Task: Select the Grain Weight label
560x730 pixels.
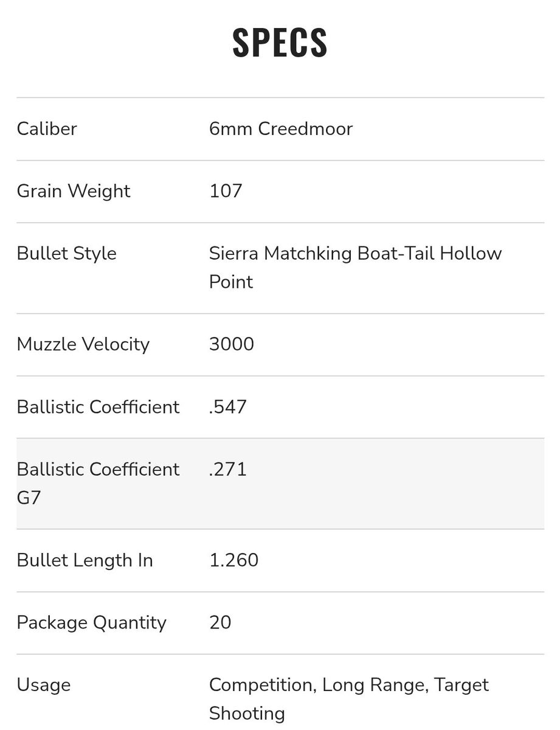Action: point(74,191)
